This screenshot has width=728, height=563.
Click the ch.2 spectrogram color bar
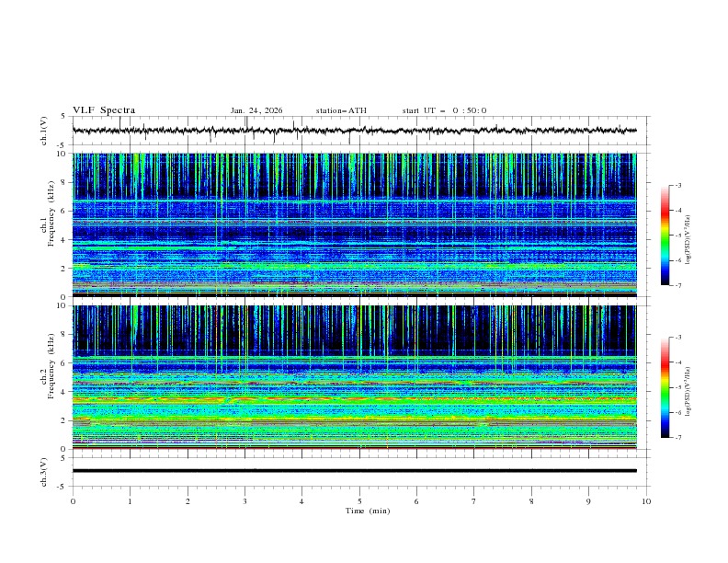(665, 386)
